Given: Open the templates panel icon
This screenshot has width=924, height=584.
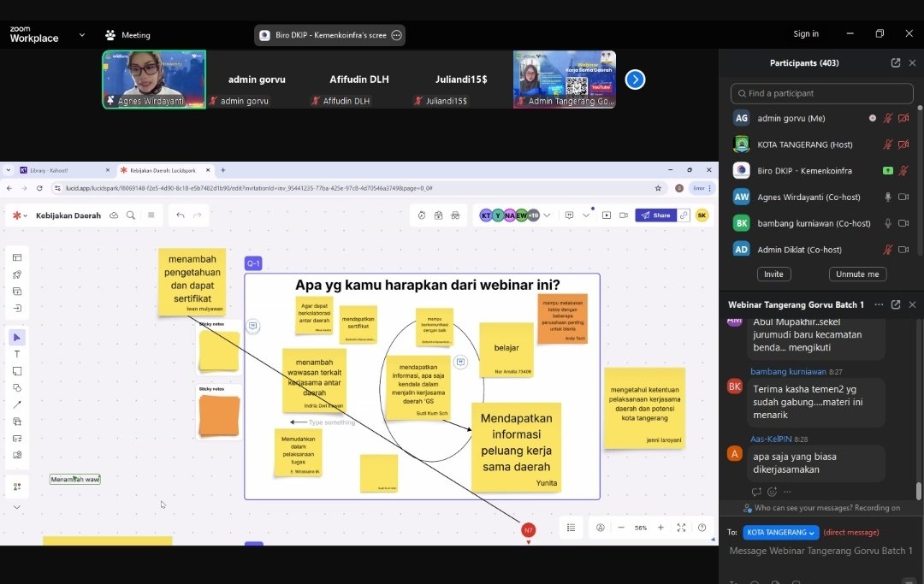Looking at the screenshot, I should (x=17, y=257).
